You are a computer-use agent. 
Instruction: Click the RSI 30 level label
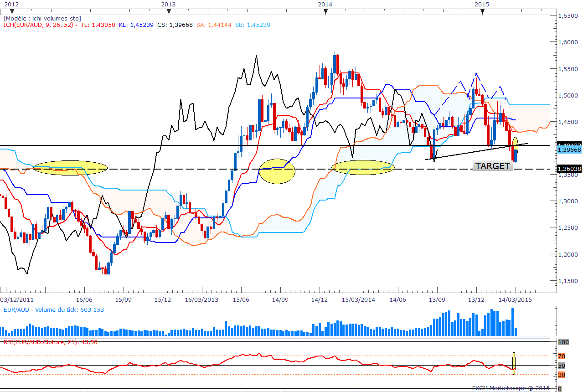coord(562,375)
